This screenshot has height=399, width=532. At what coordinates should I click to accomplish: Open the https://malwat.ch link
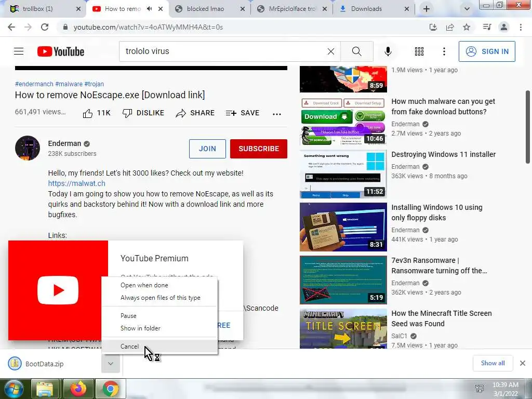(77, 183)
